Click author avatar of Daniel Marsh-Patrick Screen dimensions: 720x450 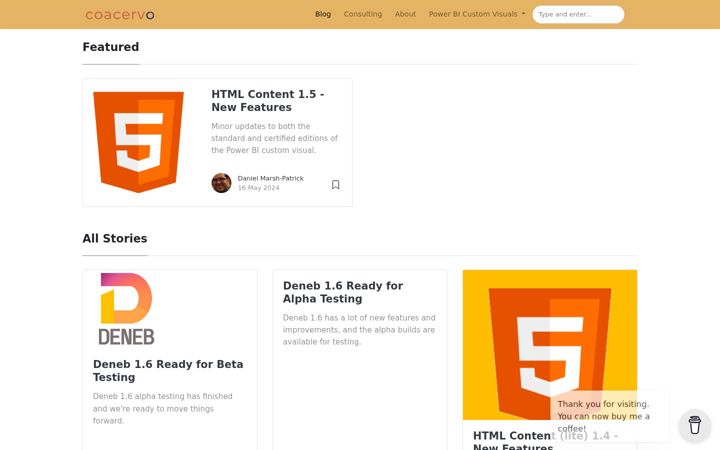click(221, 183)
